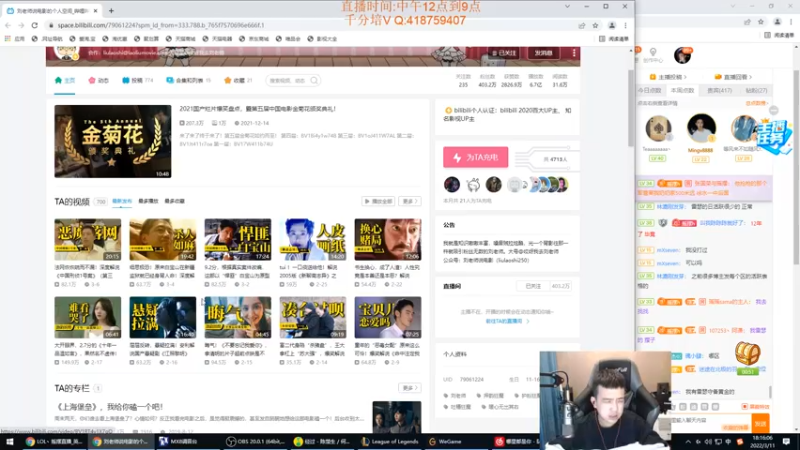The height and width of the screenshot is (450, 800).
Task: Share this page via address bar icon
Action: [x=582, y=26]
